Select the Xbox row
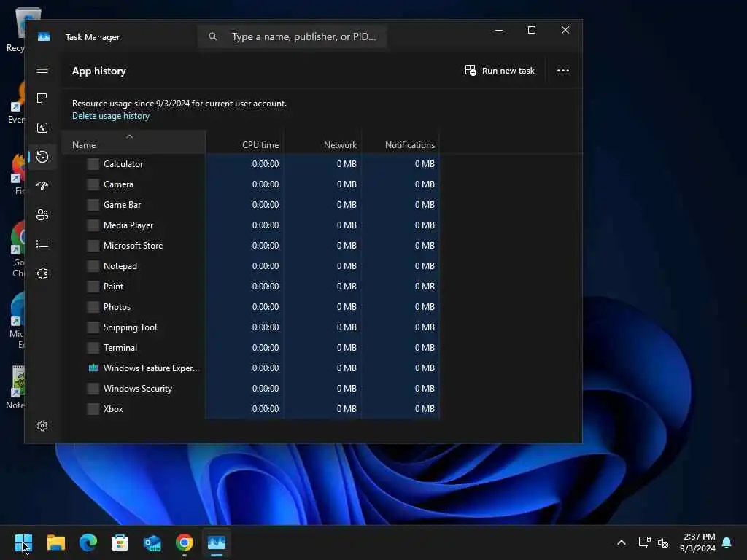 (x=251, y=409)
